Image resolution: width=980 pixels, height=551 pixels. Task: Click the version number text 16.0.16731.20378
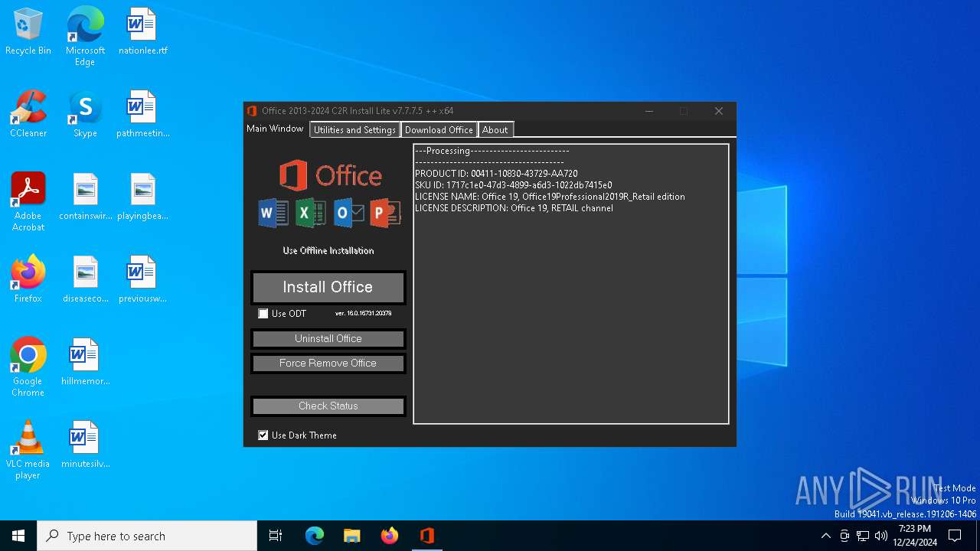pyautogui.click(x=363, y=314)
